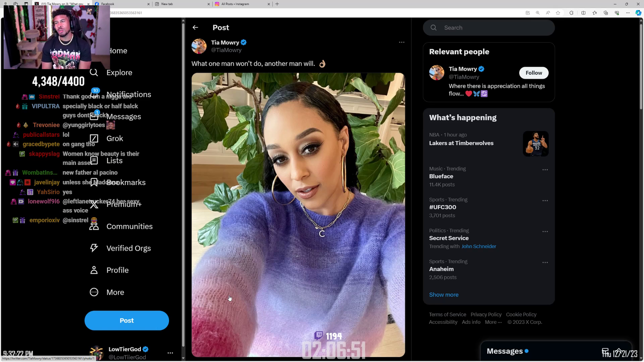This screenshot has height=362, width=644.
Task: Open options for Secret Service trend
Action: [x=545, y=232]
